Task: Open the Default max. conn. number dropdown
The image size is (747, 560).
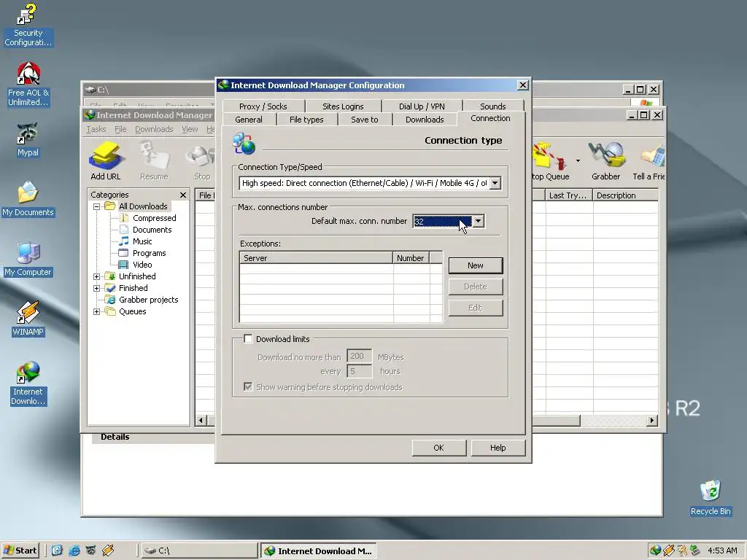Action: [x=479, y=221]
